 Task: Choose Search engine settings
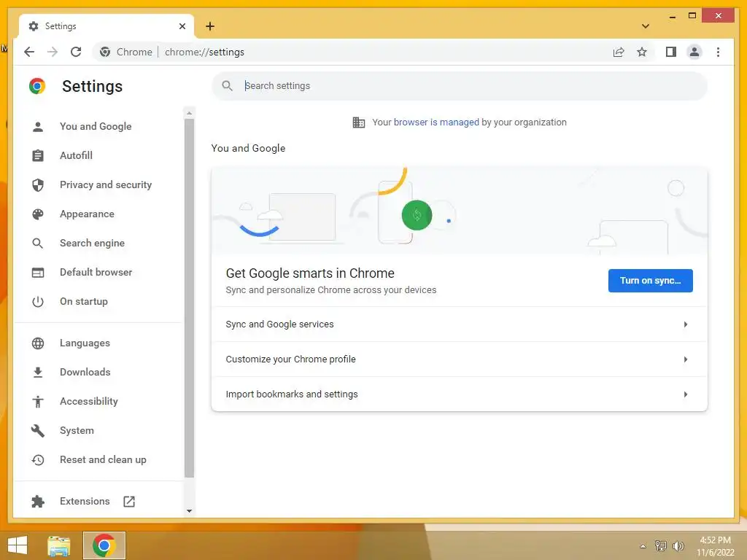click(x=92, y=244)
